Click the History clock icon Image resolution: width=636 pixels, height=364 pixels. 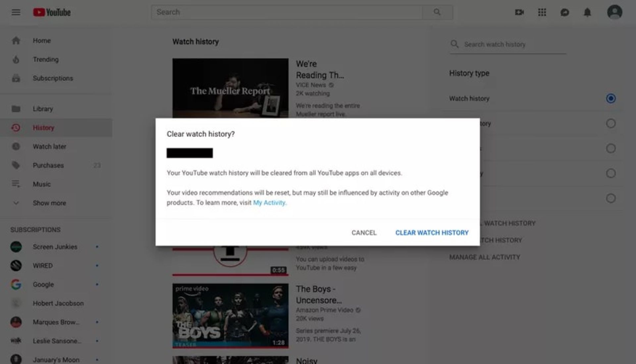pos(15,127)
